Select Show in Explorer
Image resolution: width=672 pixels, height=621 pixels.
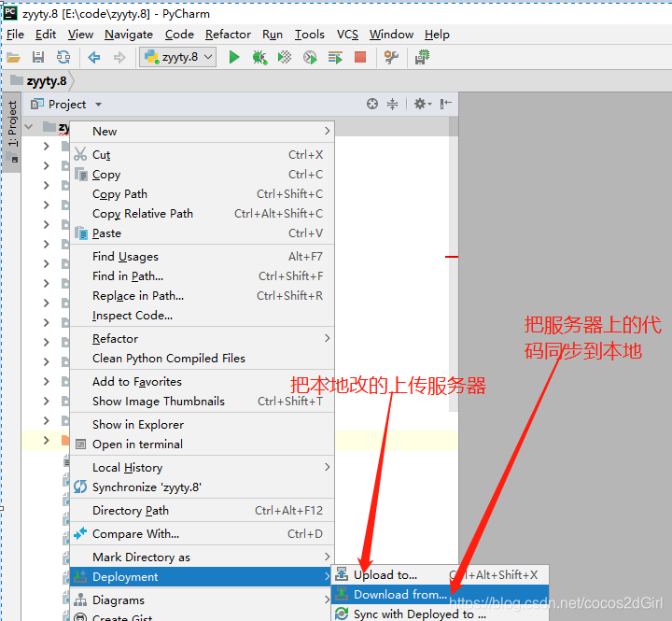[202, 425]
